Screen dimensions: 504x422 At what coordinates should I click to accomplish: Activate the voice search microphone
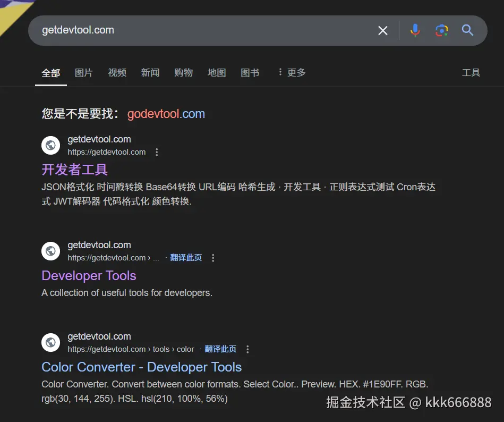point(415,30)
